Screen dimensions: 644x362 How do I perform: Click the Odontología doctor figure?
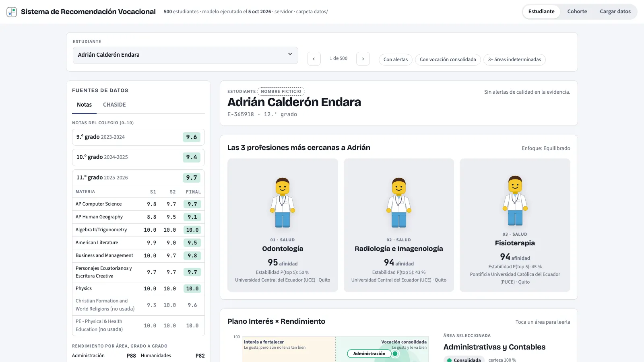pyautogui.click(x=283, y=203)
